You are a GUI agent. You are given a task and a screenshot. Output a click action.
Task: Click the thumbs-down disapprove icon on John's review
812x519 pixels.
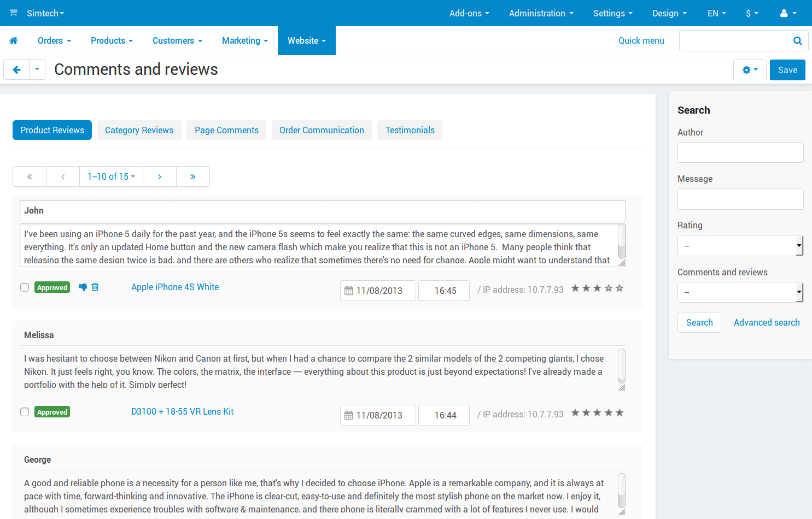pos(83,287)
